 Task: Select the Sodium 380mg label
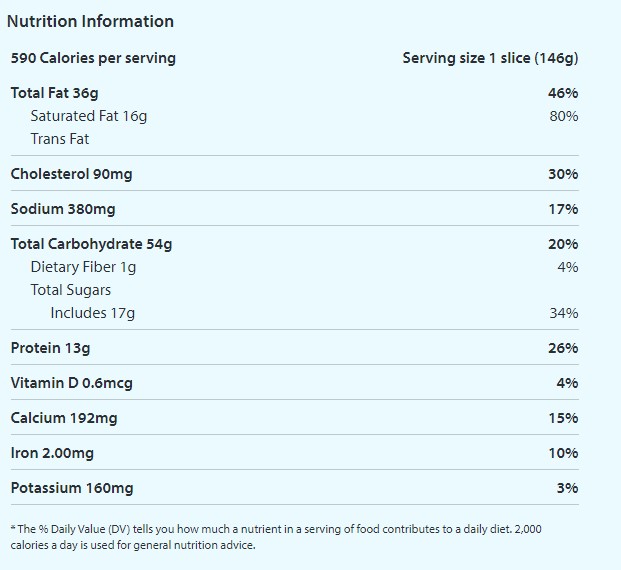click(63, 209)
